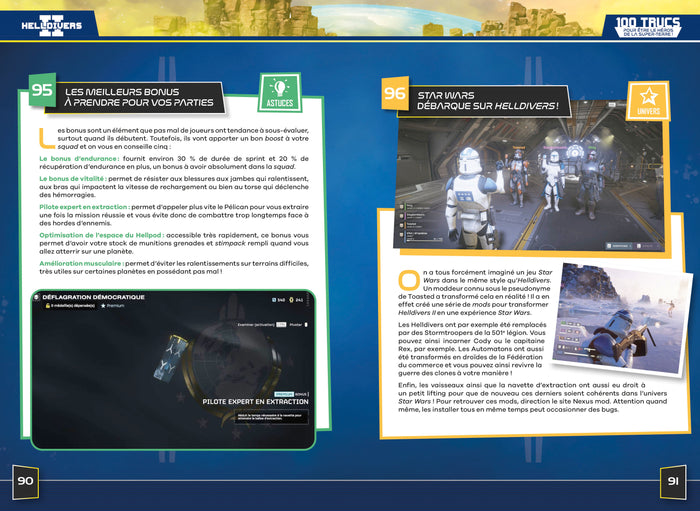Click the orange number 96 badge
The image size is (700, 511).
pyautogui.click(x=395, y=96)
